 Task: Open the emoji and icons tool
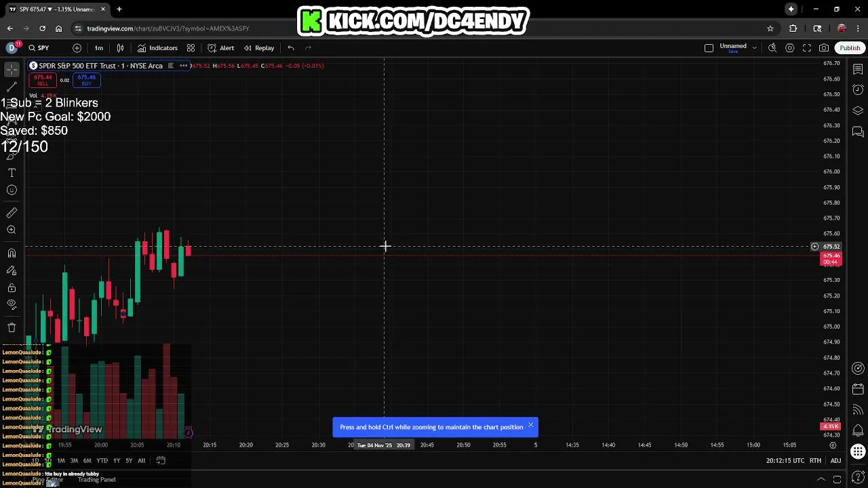tap(12, 190)
